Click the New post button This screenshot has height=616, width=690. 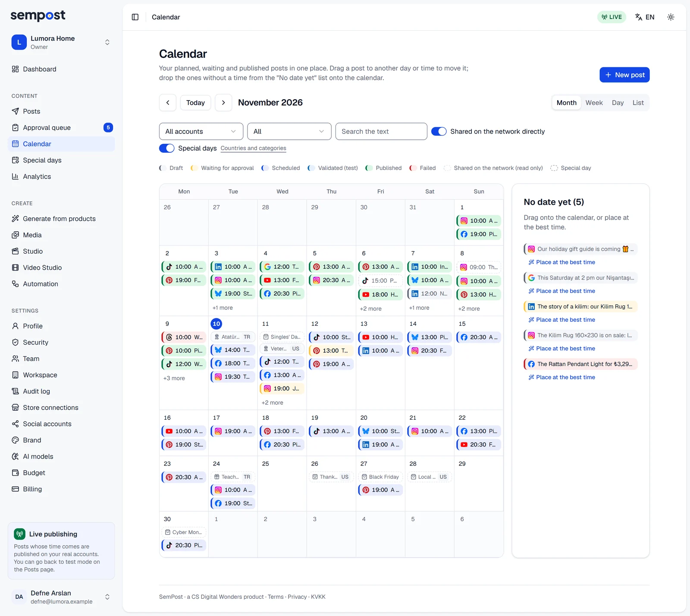[x=624, y=75]
